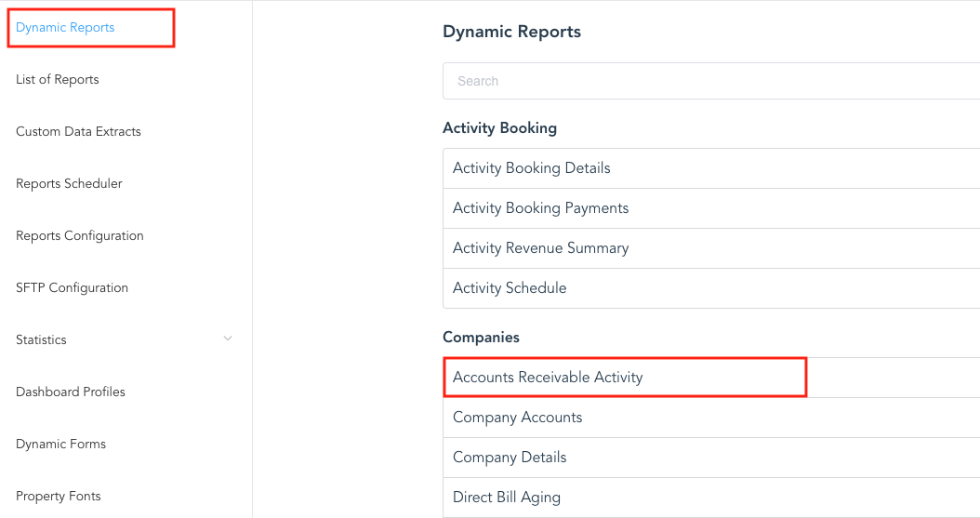This screenshot has height=518, width=980.
Task: Click the Statistics sidebar item
Action: [42, 340]
